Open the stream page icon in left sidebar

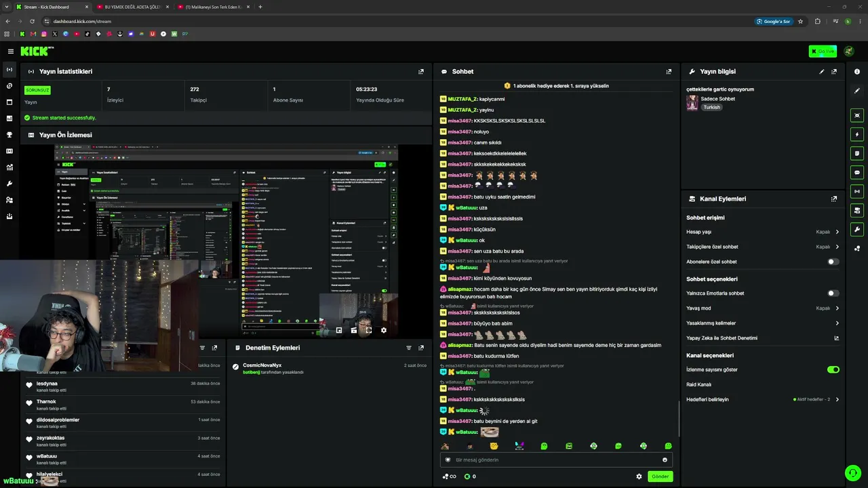(x=9, y=70)
